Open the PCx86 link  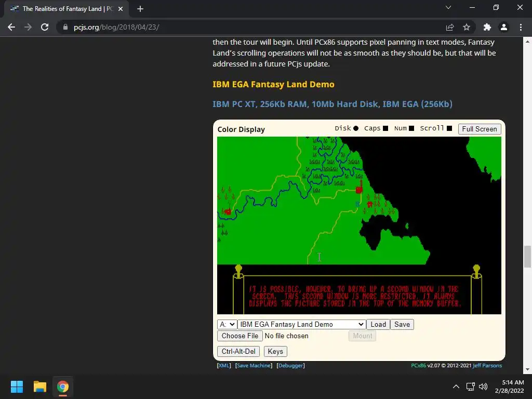pyautogui.click(x=418, y=365)
